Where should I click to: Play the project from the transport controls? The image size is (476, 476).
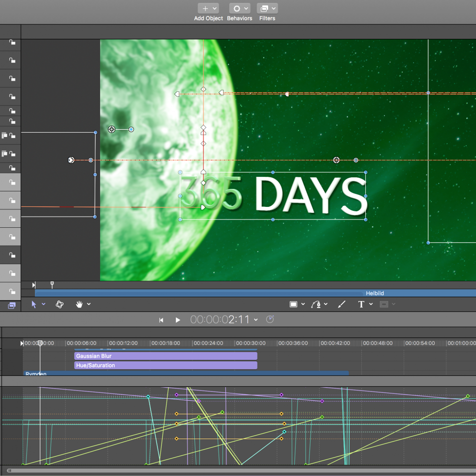pyautogui.click(x=178, y=320)
